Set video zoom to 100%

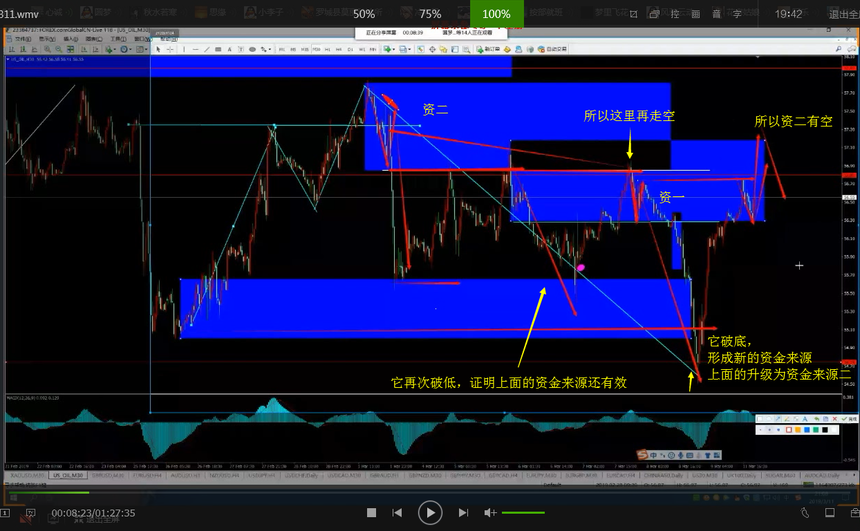click(x=496, y=14)
